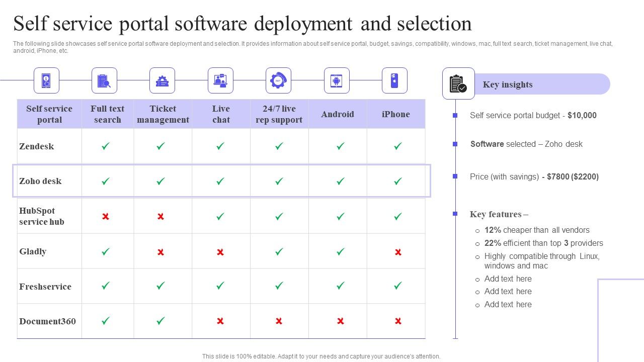Select the self service portal phone icon

tap(47, 80)
